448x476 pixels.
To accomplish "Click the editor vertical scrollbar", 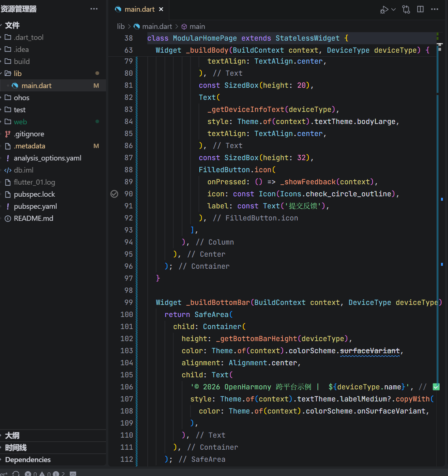I will (x=440, y=249).
